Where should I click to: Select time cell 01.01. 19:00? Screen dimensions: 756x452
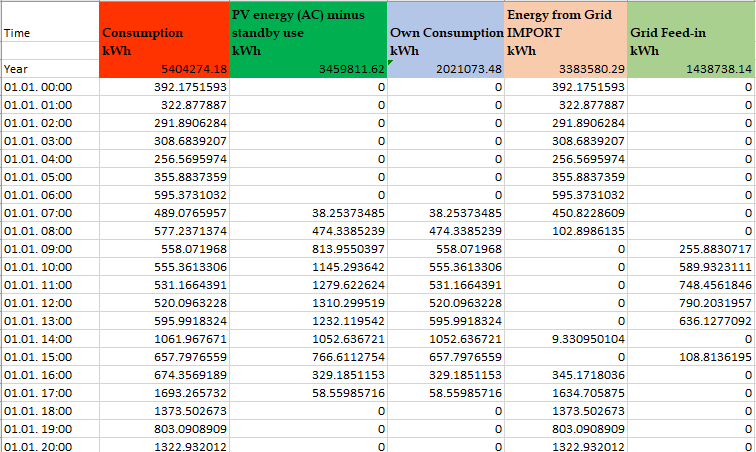[50, 429]
